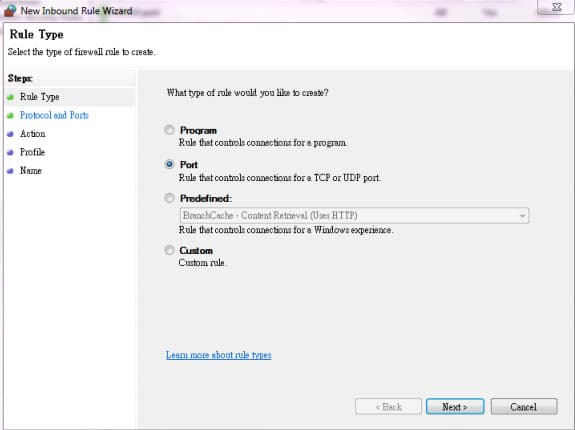Click the green bullet beside Protocol and Ports
This screenshot has height=430, width=575.
point(10,115)
